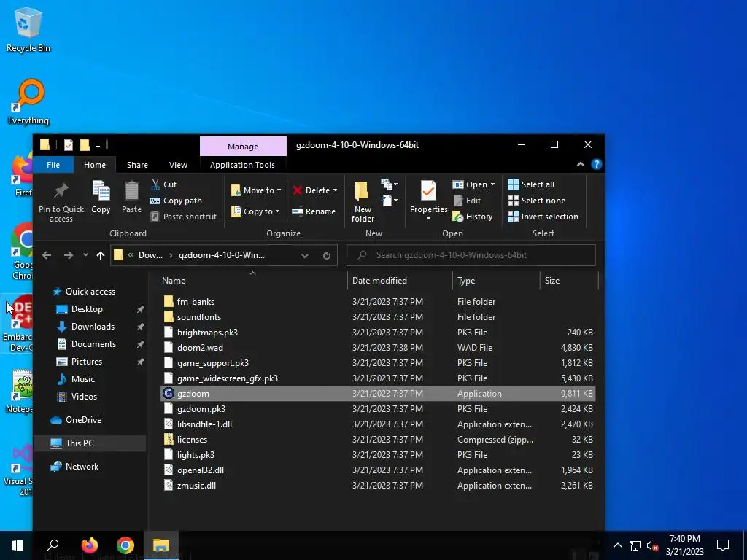Go up one folder level
This screenshot has width=747, height=560.
pos(101,255)
